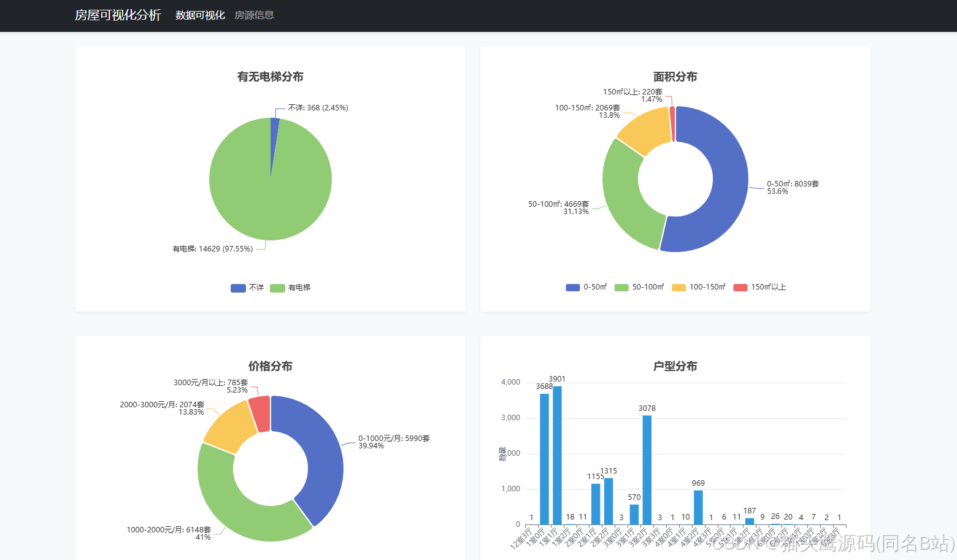Click the tallest bar with value 3901
Screen dimensions: 957x560
click(x=557, y=455)
